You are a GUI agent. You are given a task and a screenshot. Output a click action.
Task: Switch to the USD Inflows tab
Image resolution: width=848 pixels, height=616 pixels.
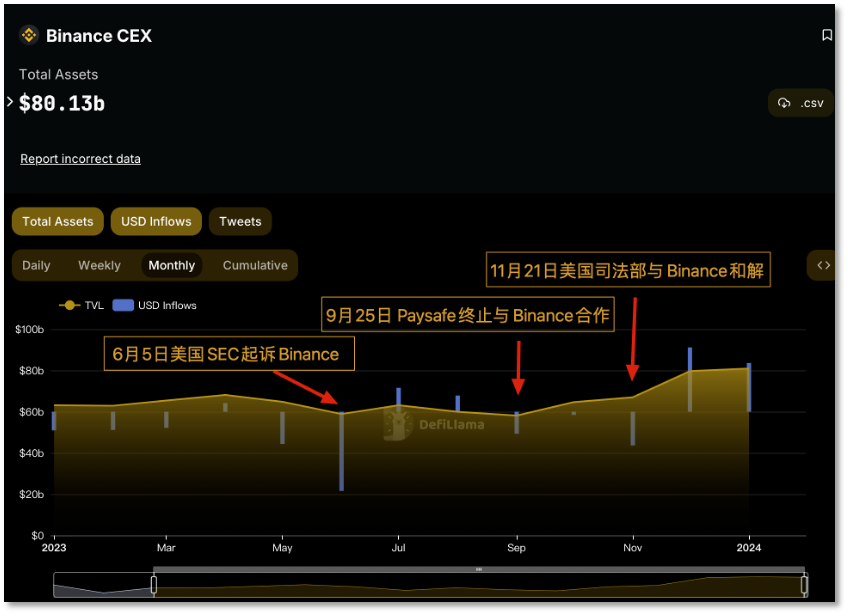[155, 221]
